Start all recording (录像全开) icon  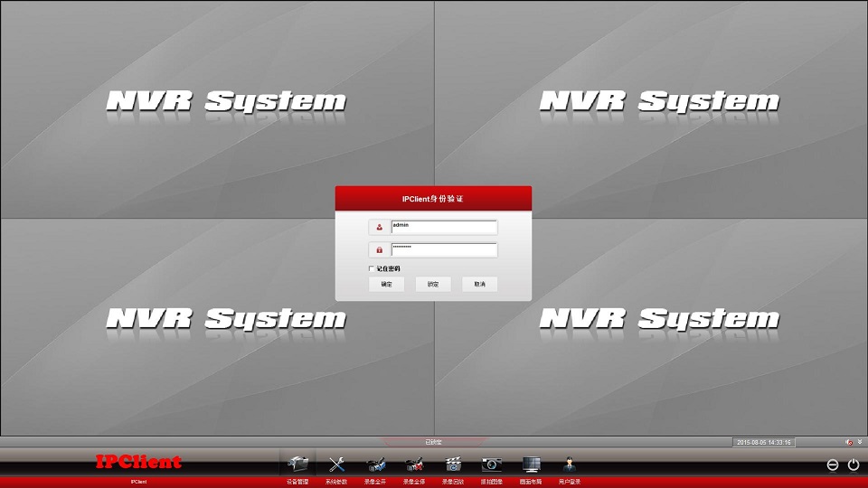tap(375, 464)
